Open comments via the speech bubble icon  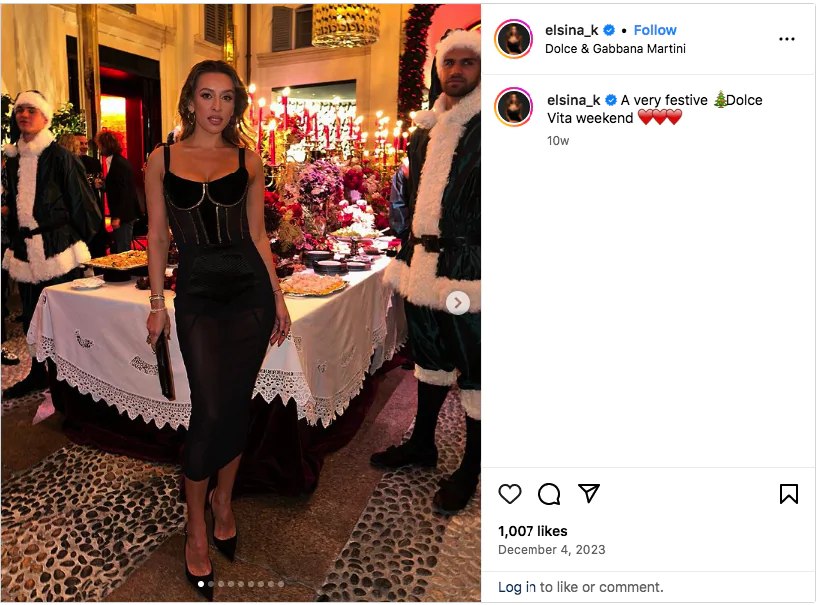[x=549, y=494]
